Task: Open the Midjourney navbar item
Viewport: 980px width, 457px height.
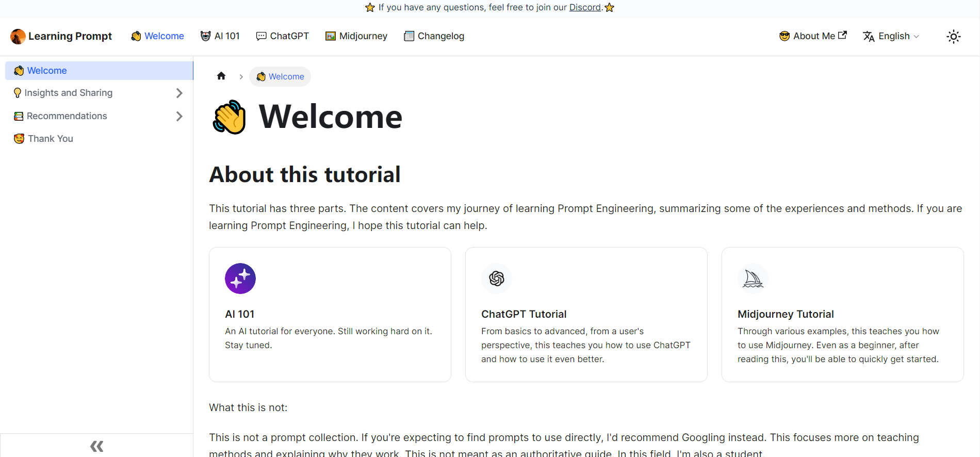Action: click(356, 36)
